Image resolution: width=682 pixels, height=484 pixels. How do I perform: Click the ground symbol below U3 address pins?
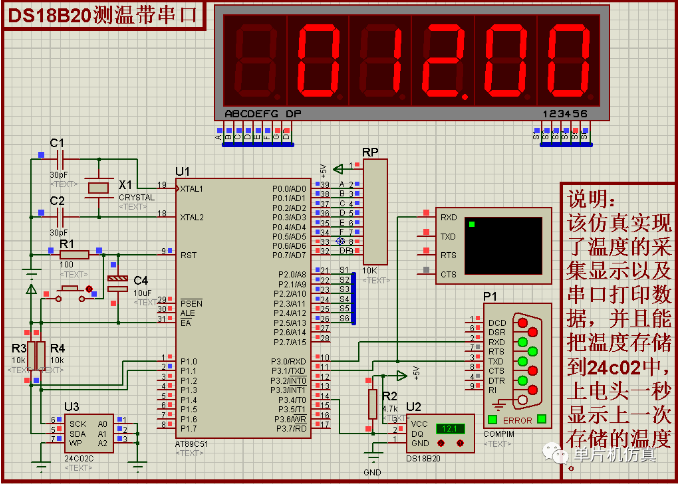(x=138, y=467)
